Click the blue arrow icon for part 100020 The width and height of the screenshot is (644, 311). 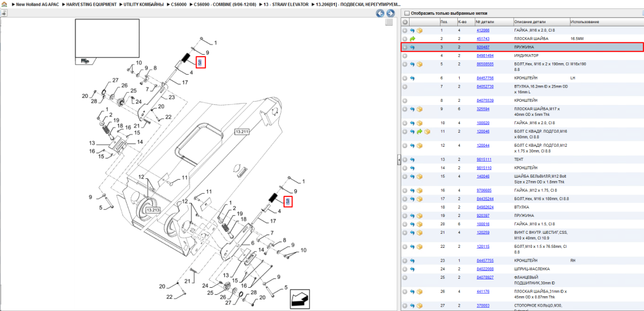point(412,123)
